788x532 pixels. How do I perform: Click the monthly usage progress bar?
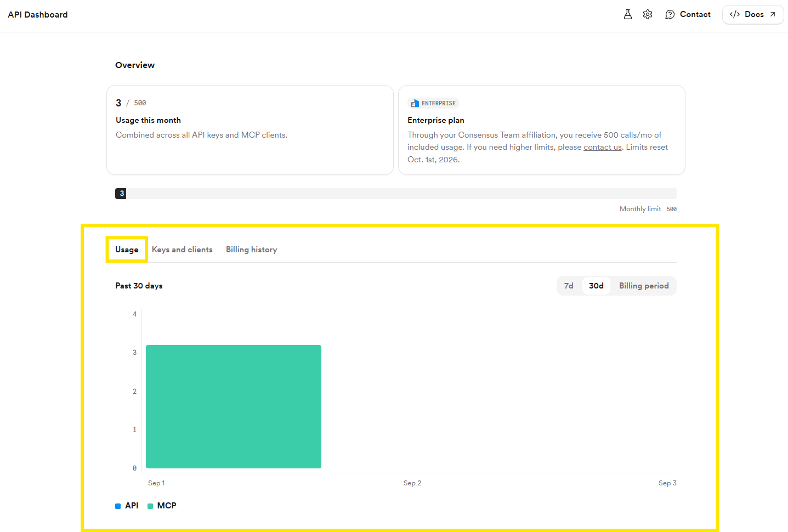396,194
